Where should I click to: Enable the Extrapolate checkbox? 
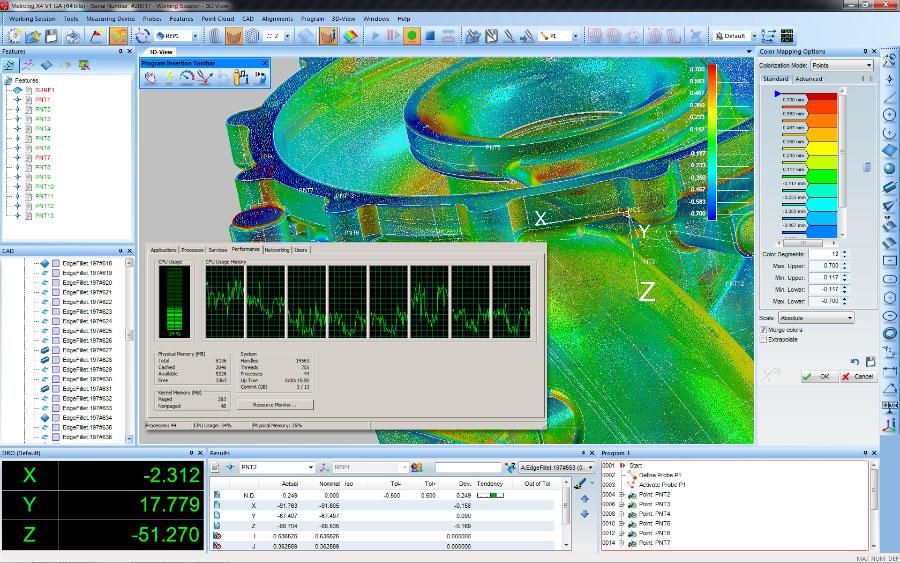(765, 339)
